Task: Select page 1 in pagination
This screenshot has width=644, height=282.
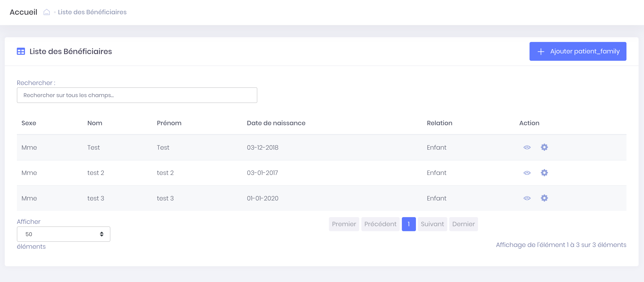Action: coord(409,224)
